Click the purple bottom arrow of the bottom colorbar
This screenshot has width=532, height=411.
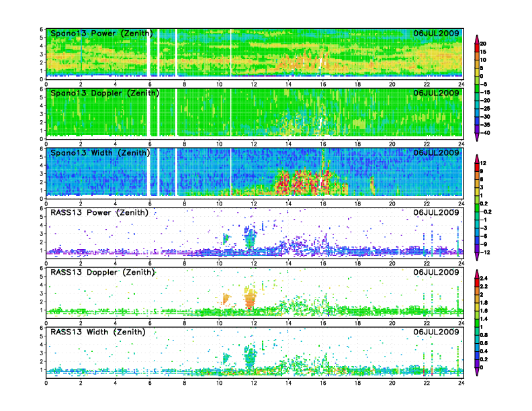click(477, 371)
